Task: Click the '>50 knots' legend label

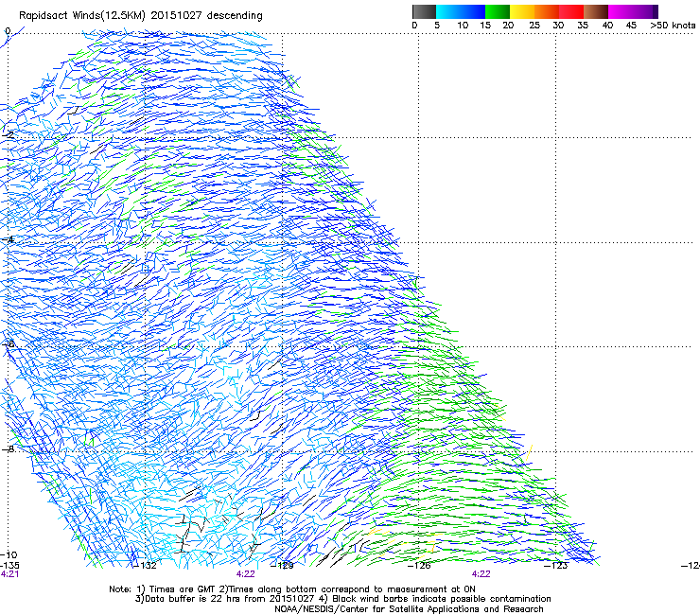Action: pyautogui.click(x=673, y=26)
